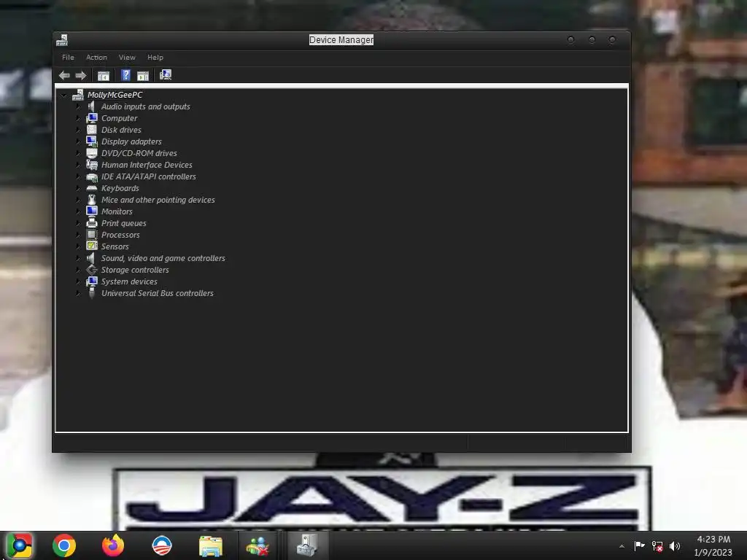Select MollyMcGeePC computer name
Image resolution: width=747 pixels, height=560 pixels.
pyautogui.click(x=115, y=95)
